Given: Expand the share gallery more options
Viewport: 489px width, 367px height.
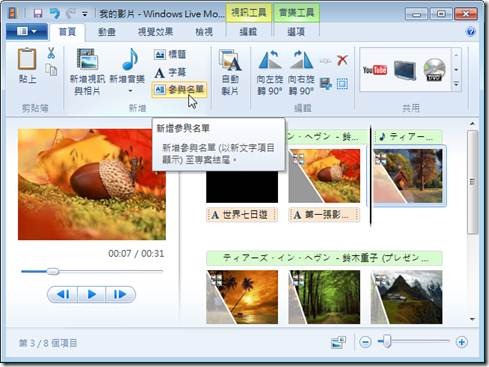Looking at the screenshot, I should click(x=456, y=84).
